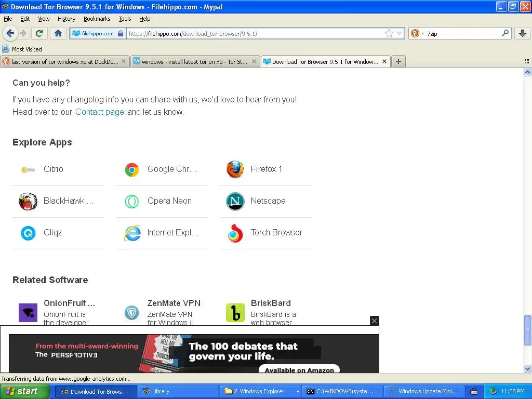
Task: Click the Google Chrome logo icon
Action: coord(131,169)
